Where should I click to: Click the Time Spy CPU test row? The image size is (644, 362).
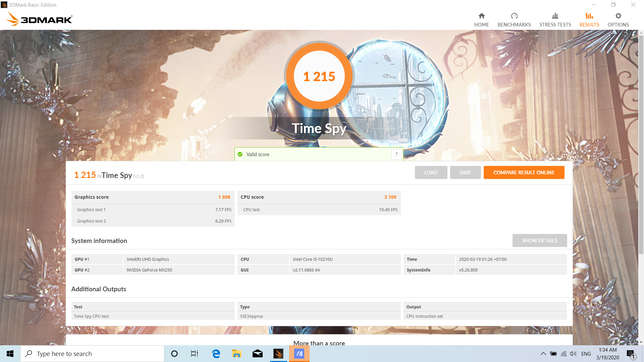click(153, 316)
